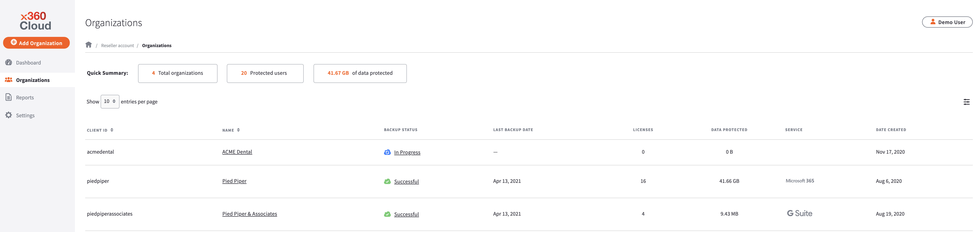Open Reports via the document icon
Screen dimensions: 980x232
coord(8,97)
